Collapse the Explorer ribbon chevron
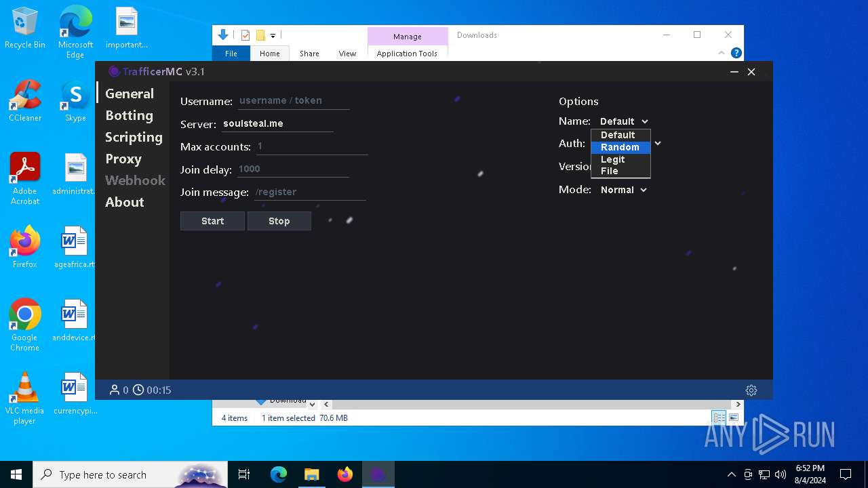 pyautogui.click(x=722, y=53)
